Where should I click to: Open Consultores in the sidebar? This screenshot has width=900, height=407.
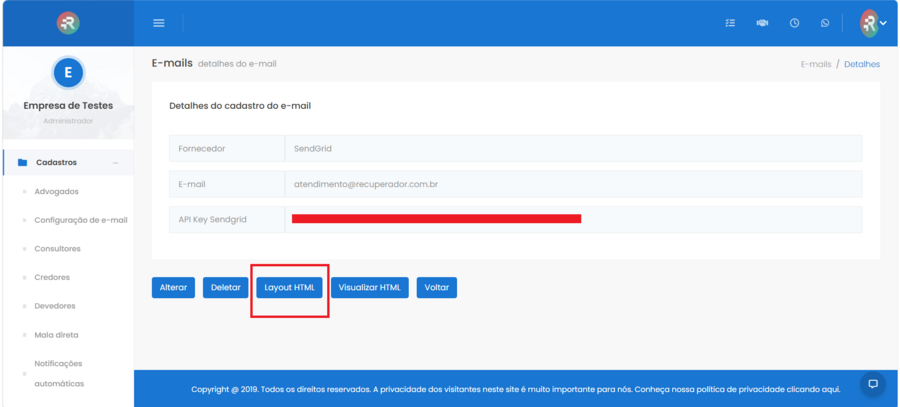57,249
